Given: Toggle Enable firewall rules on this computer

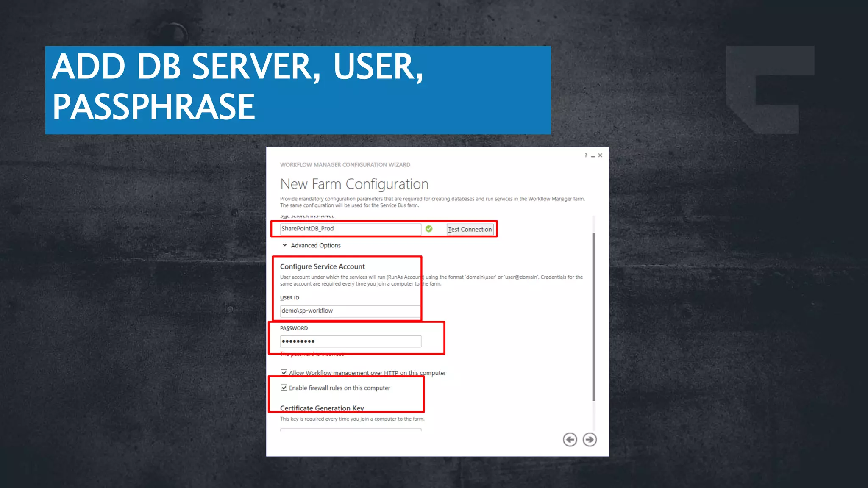Looking at the screenshot, I should [x=284, y=388].
